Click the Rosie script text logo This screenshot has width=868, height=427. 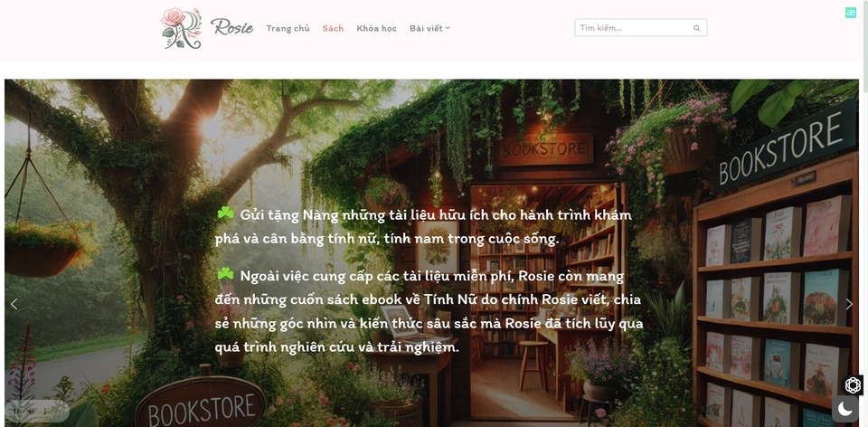pos(232,27)
